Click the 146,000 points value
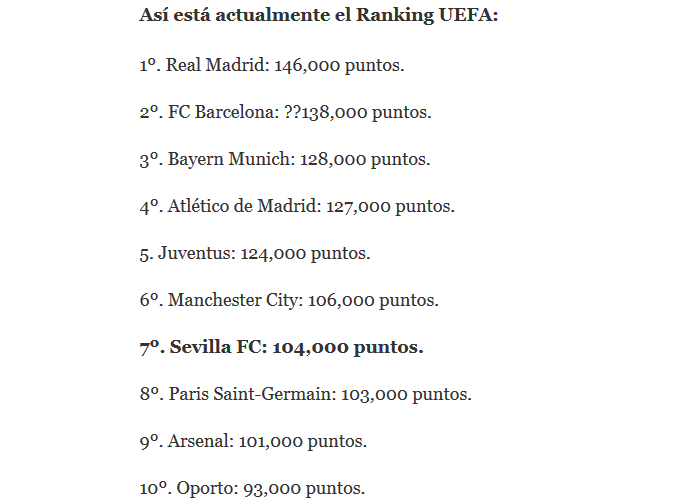Viewport: 682px width, 503px height. tap(306, 65)
